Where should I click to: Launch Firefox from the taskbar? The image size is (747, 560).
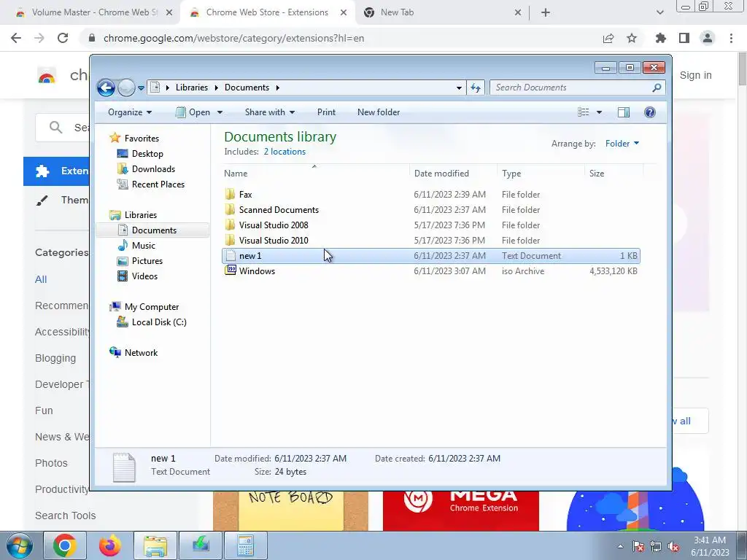(110, 545)
